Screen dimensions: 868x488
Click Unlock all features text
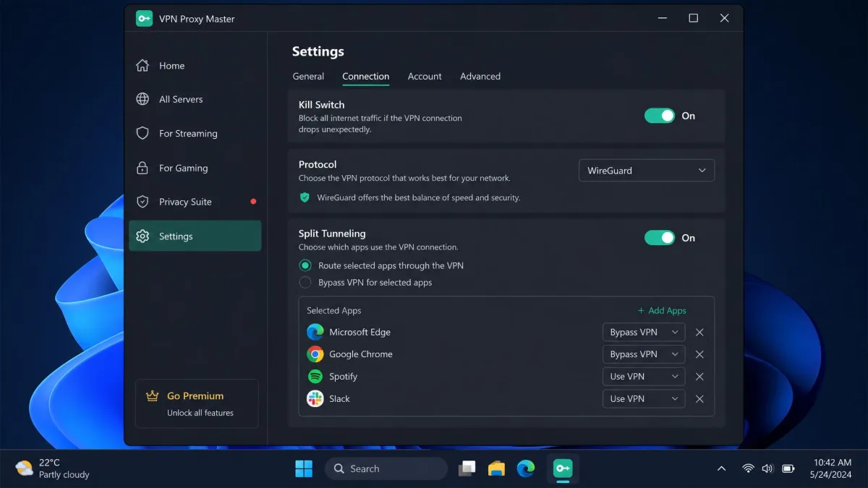[x=200, y=413]
